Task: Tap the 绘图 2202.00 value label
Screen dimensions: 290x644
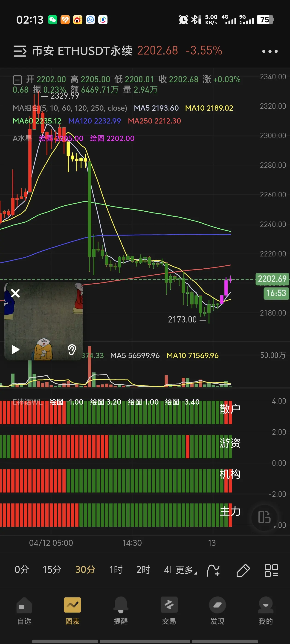Action: coord(112,138)
